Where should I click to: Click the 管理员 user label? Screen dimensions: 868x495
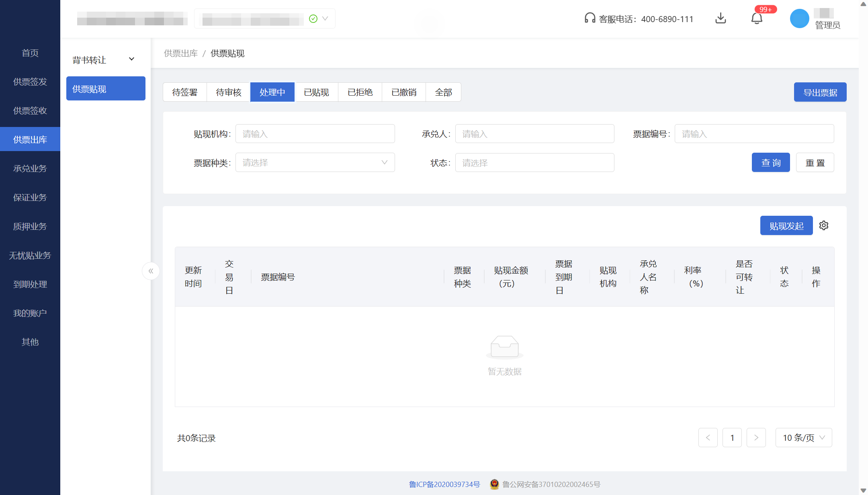point(827,25)
